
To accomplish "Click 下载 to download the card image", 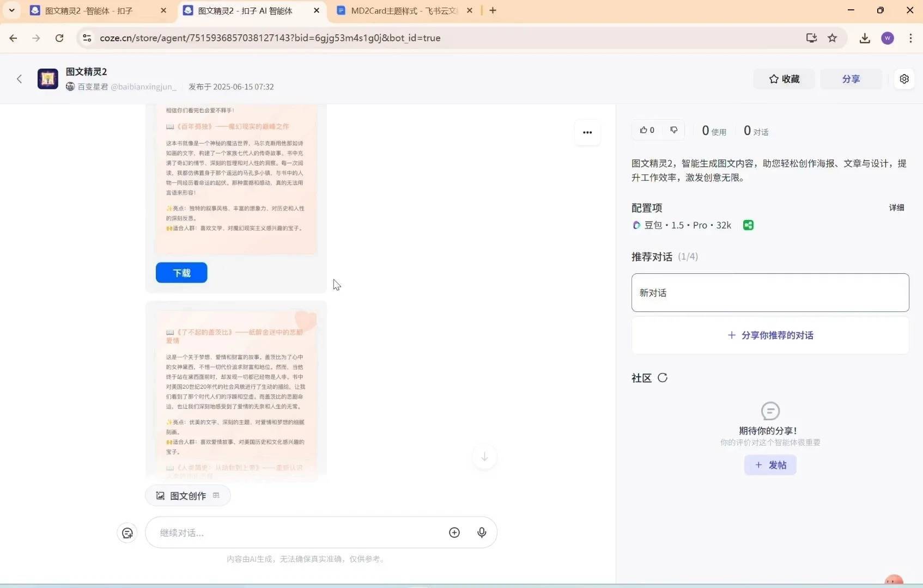I will coord(181,272).
